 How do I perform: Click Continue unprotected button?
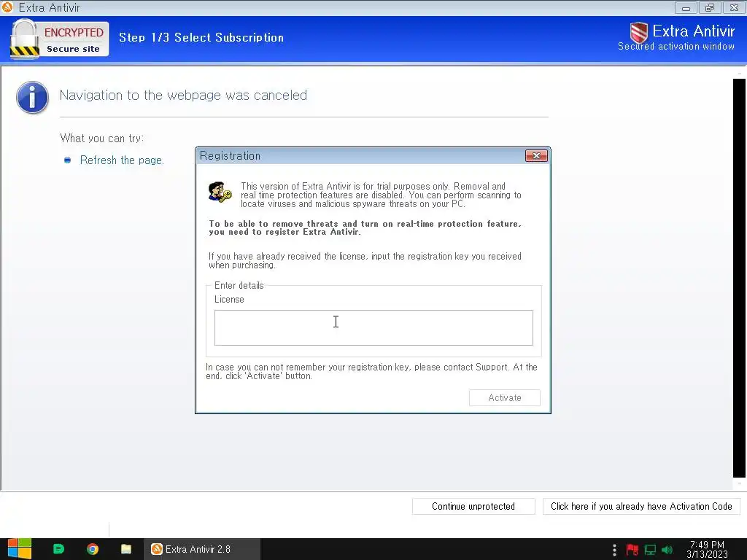(x=473, y=506)
